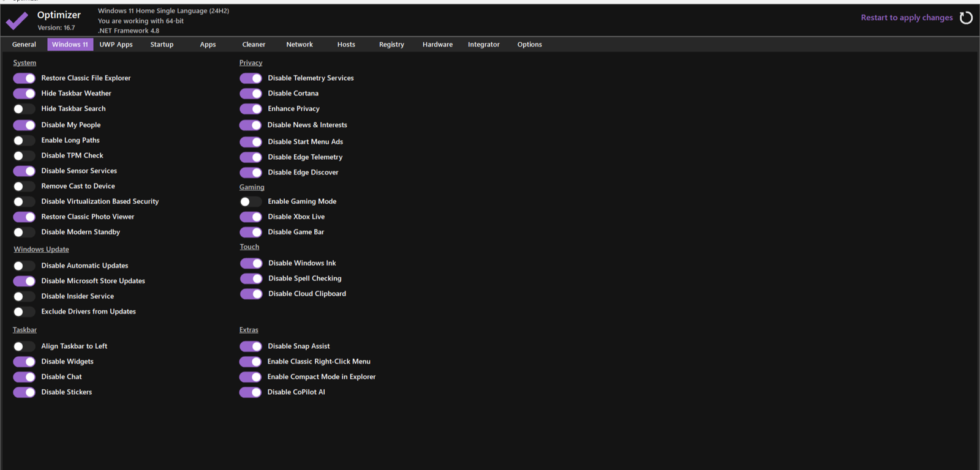Image resolution: width=980 pixels, height=470 pixels.
Task: Click the Privacy section heading
Action: coord(251,63)
